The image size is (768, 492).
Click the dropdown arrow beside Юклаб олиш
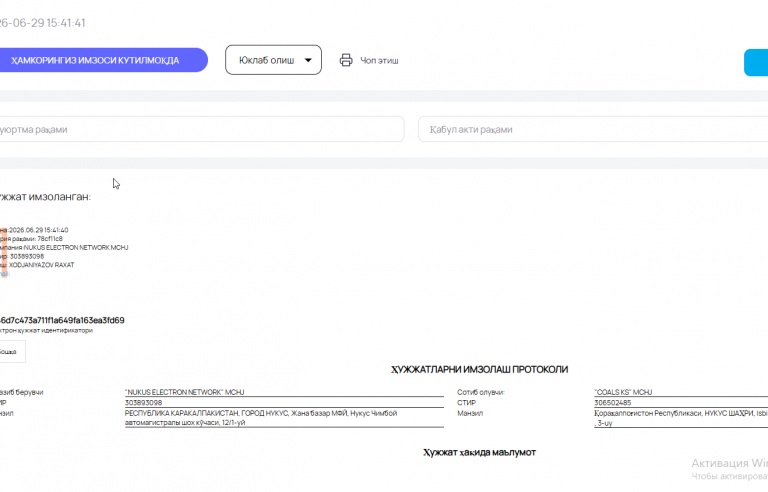(308, 60)
